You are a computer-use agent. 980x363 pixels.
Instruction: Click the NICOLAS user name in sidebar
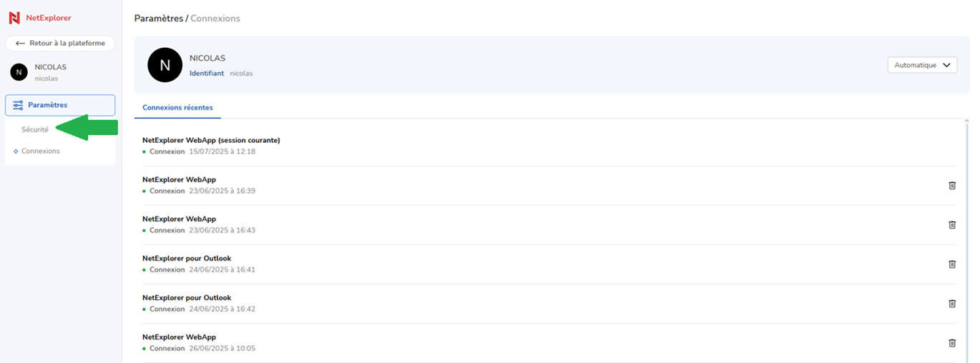coord(51,67)
